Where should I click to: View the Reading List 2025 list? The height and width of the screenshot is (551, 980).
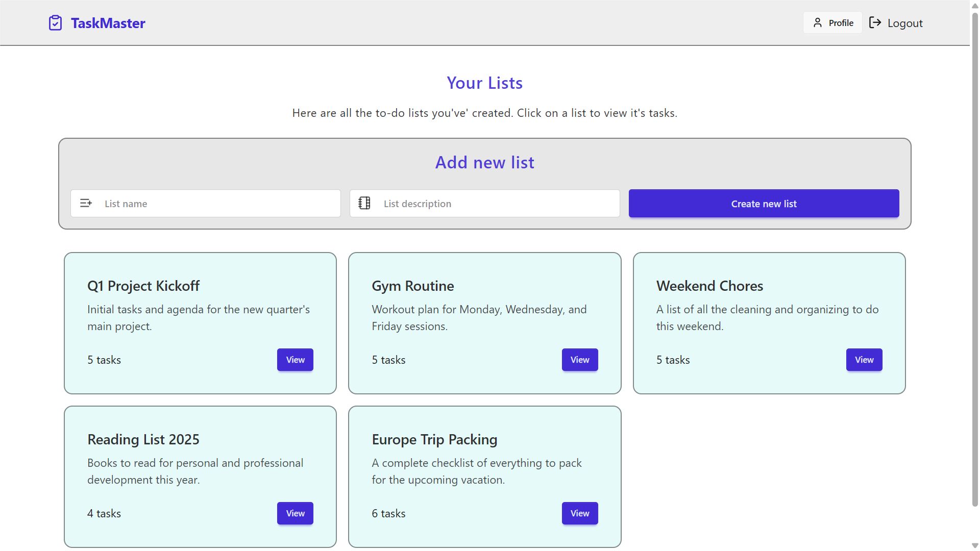pos(295,513)
